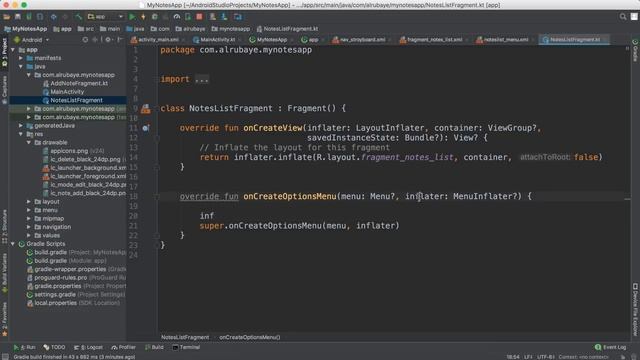Image resolution: width=640 pixels, height=360 pixels.
Task: Open local.properties file
Action: coord(73,303)
